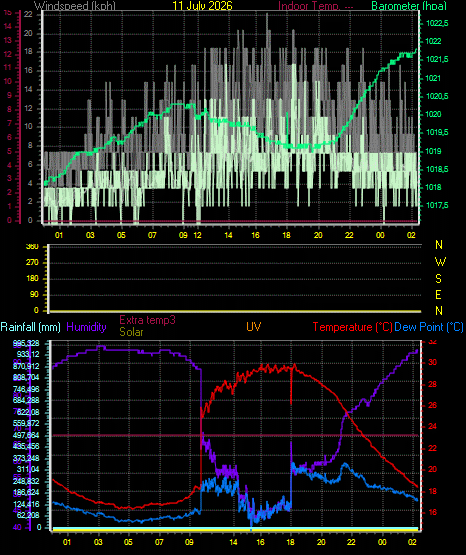
Task: Click the Dew Point (°C) legend label
Action: coord(429,327)
